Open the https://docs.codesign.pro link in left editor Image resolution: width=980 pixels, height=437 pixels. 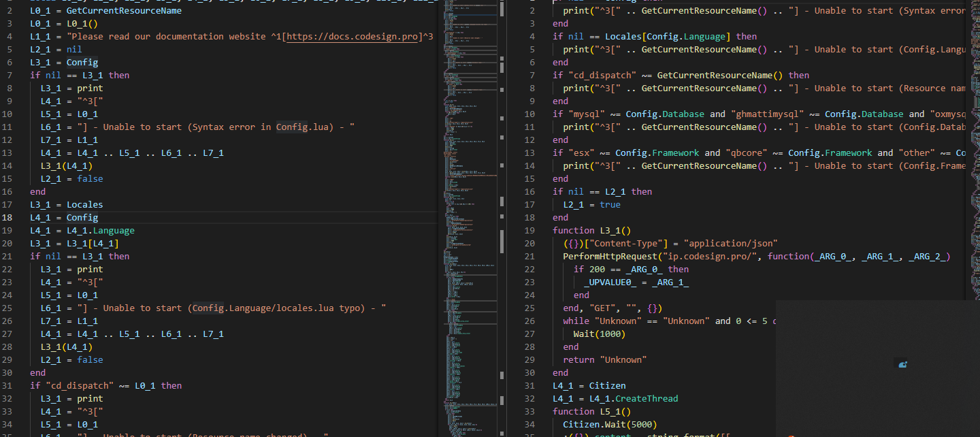[x=353, y=36]
